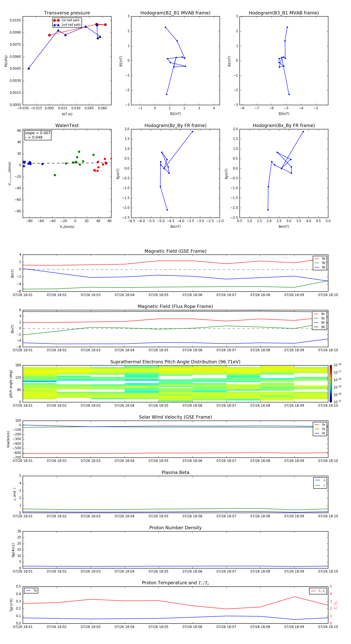Click the red 'Te/Tp' legend entry
The width and height of the screenshot is (351, 644).
point(318,591)
